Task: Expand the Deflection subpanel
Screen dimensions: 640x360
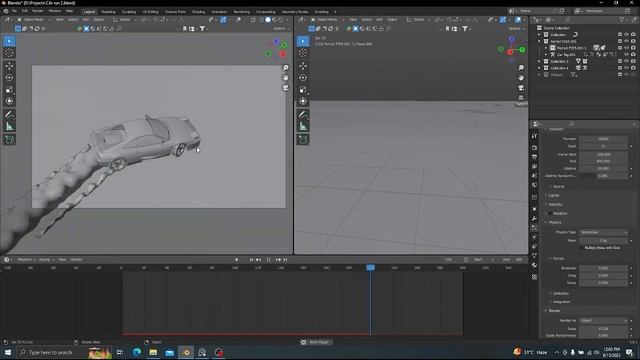Action: click(x=560, y=293)
